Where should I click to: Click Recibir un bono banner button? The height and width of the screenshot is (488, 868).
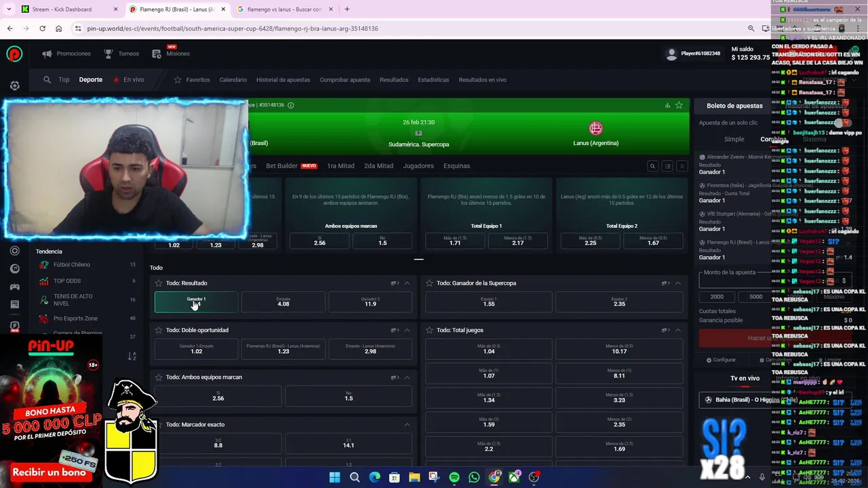(50, 472)
